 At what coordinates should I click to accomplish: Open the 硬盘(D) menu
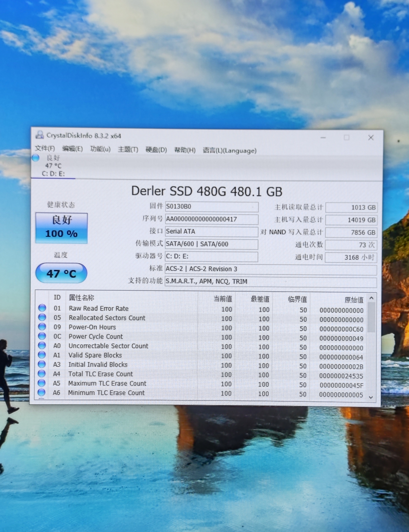[x=156, y=150]
